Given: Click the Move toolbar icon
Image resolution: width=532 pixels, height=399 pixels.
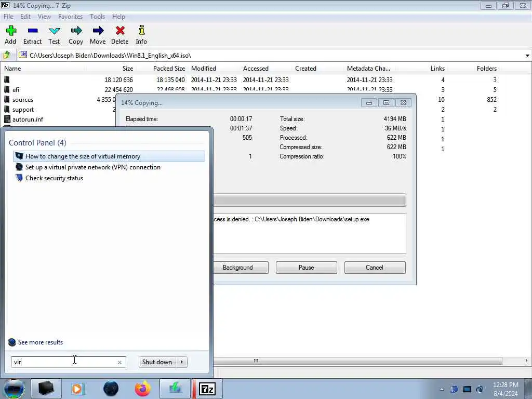Looking at the screenshot, I should tap(98, 31).
